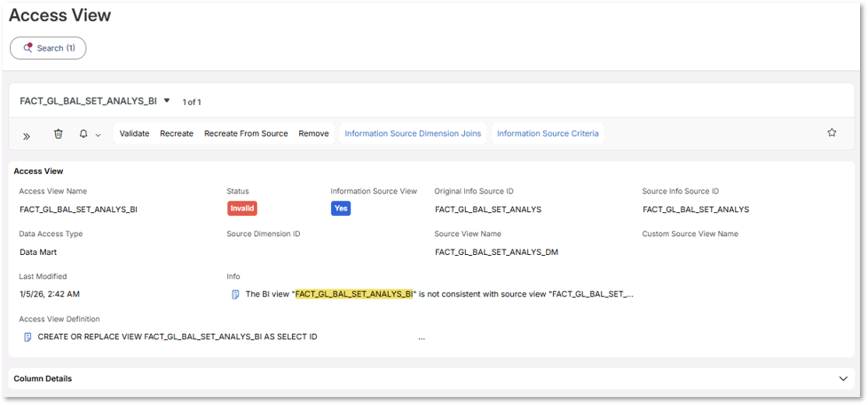Image resolution: width=868 pixels, height=405 pixels.
Task: Click the BI view inconsistency info message
Action: point(439,294)
